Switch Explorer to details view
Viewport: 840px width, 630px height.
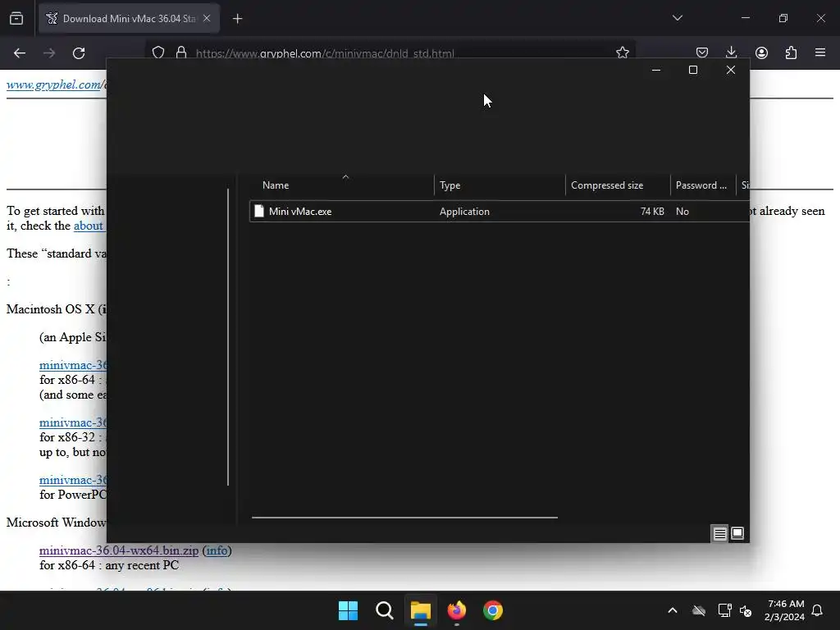click(719, 533)
